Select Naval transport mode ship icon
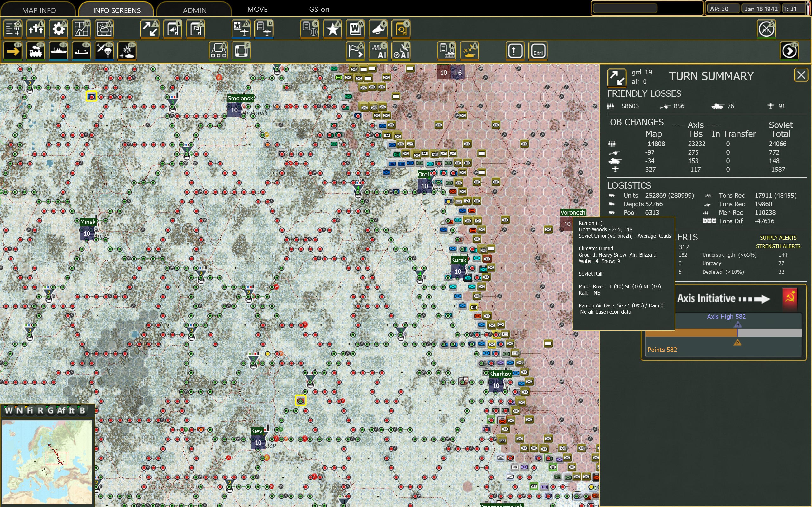 58,51
